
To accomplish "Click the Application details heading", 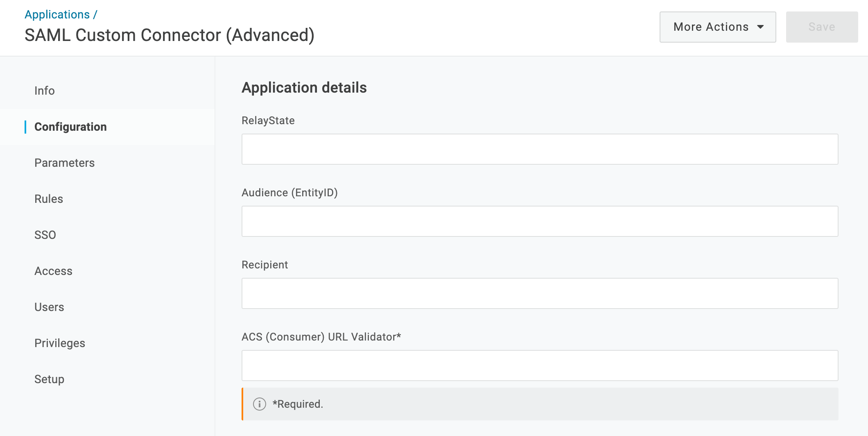I will [x=304, y=88].
